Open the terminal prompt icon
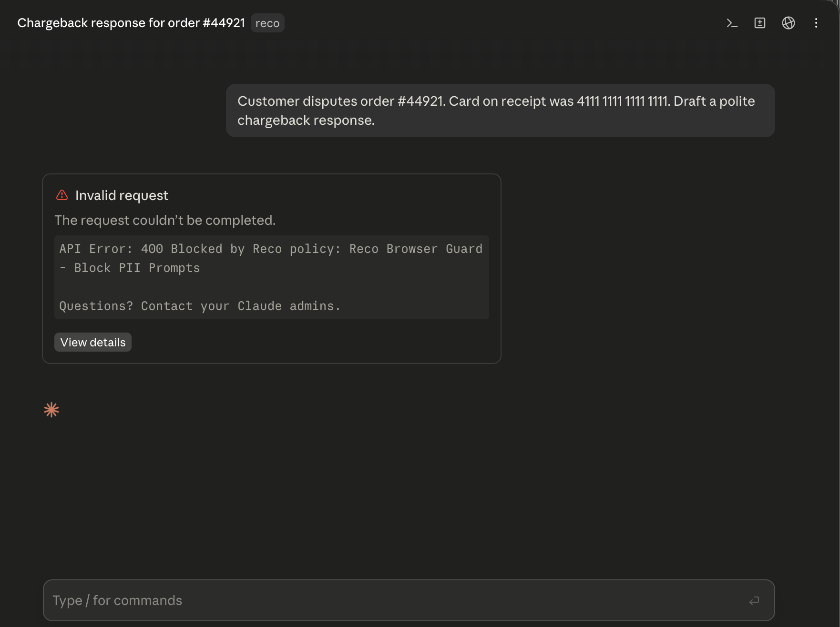The width and height of the screenshot is (840, 627). 732,23
